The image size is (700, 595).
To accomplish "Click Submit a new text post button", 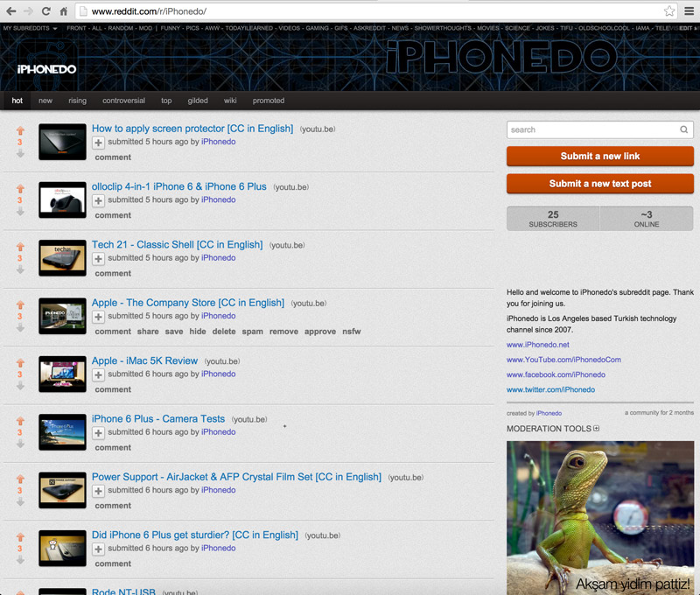I will 599,184.
